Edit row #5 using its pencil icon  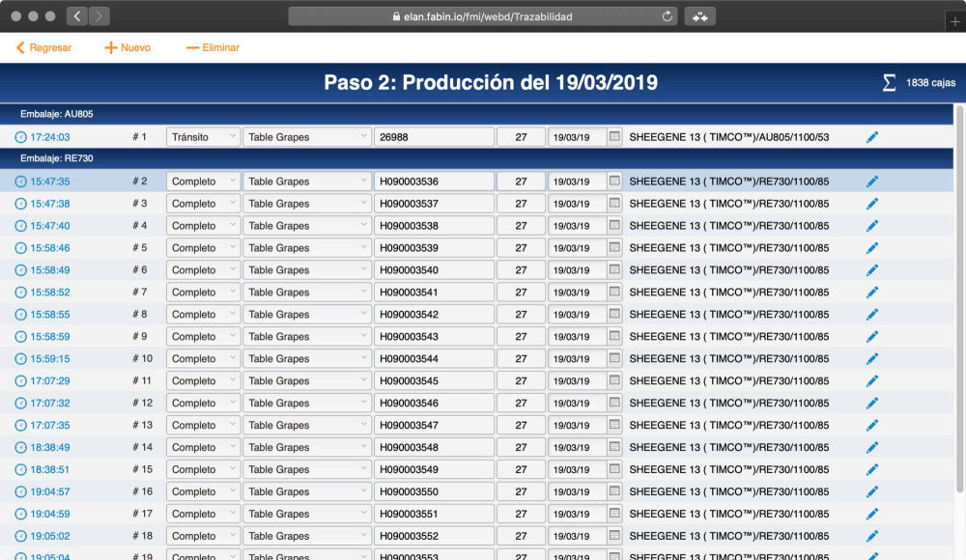(x=872, y=248)
